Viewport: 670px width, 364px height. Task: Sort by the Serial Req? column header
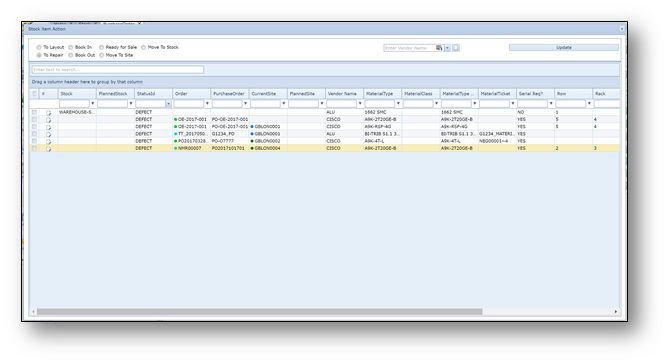click(x=535, y=94)
